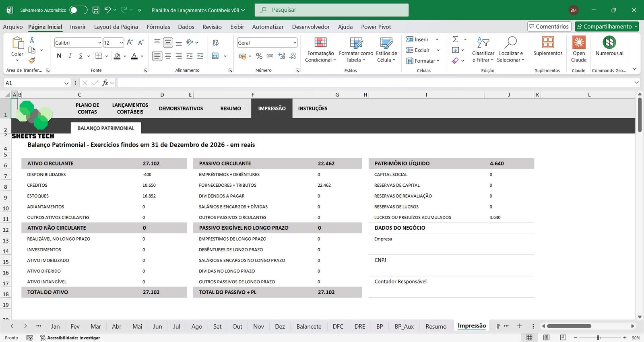Open the Calibri font name dropdown

99,43
